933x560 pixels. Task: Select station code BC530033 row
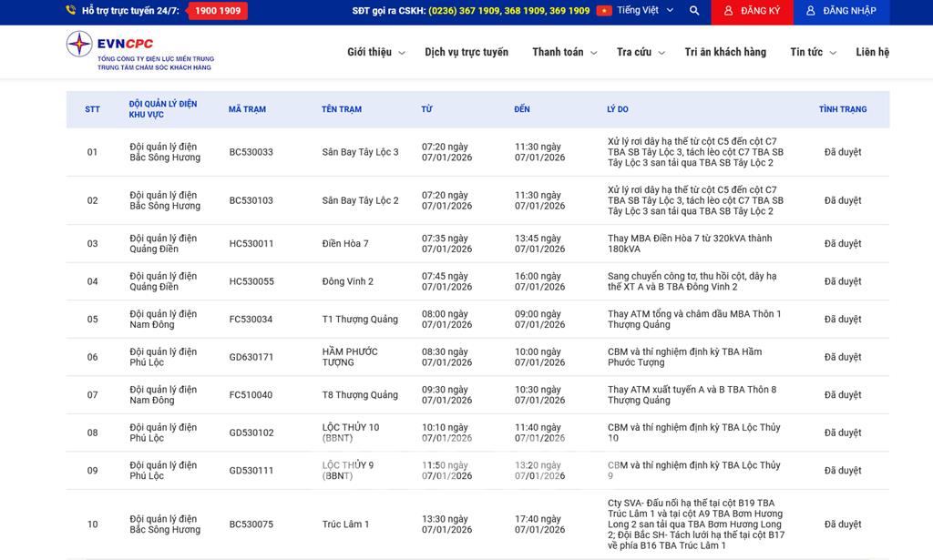[251, 152]
